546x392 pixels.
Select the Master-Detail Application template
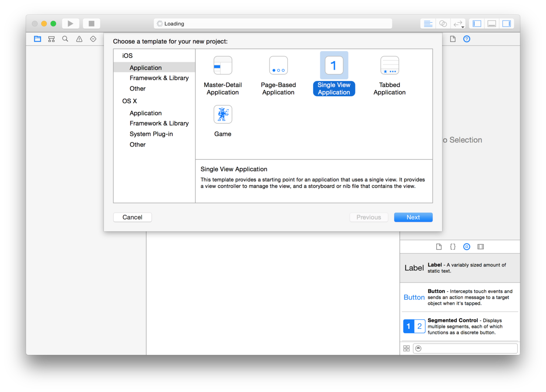(x=223, y=65)
